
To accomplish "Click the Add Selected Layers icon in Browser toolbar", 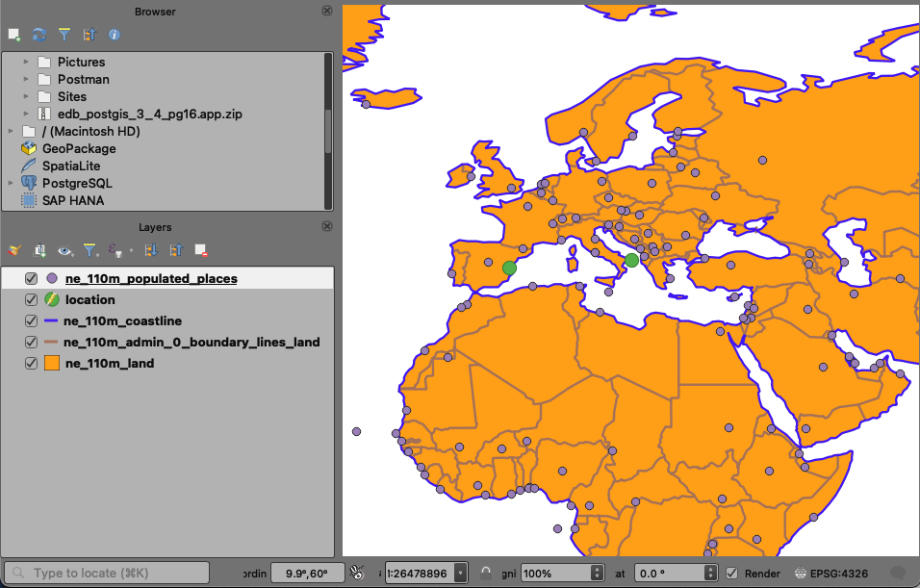I will [x=14, y=35].
